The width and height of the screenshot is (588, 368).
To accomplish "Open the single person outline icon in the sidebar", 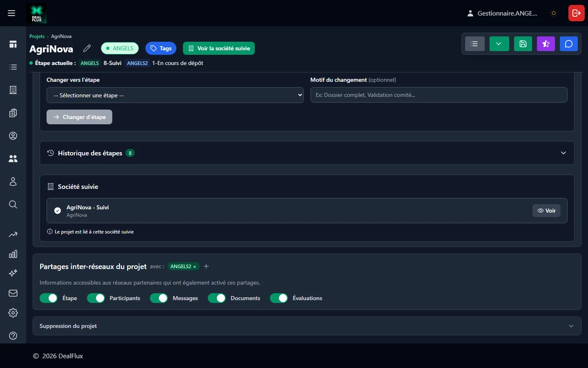I will point(13,182).
